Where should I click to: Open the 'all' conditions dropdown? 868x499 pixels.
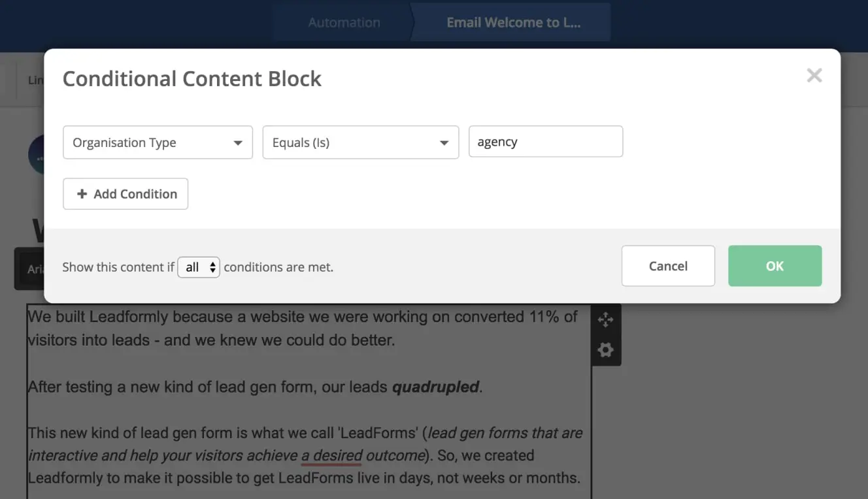(x=198, y=266)
